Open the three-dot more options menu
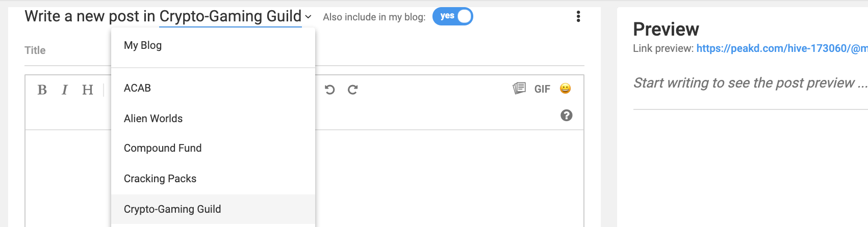Image resolution: width=868 pixels, height=227 pixels. 578,16
